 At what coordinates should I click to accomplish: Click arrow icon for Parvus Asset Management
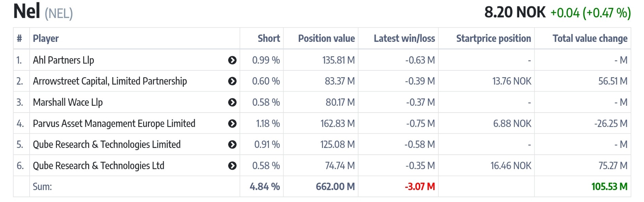[232, 123]
